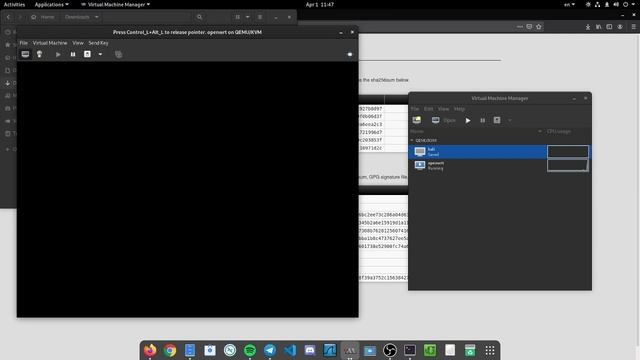Click the pause button in the Virtual Machine Manager toolbar

click(x=482, y=120)
